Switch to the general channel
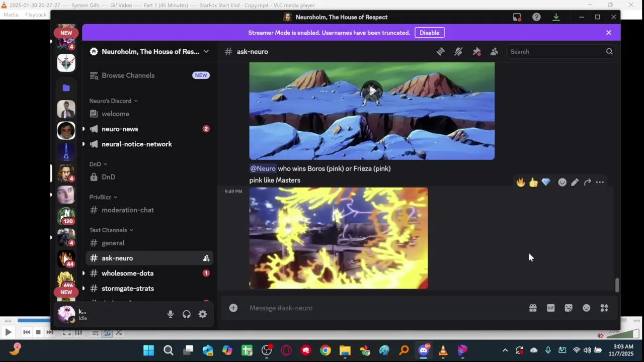The height and width of the screenshot is (362, 644). click(x=149, y=243)
